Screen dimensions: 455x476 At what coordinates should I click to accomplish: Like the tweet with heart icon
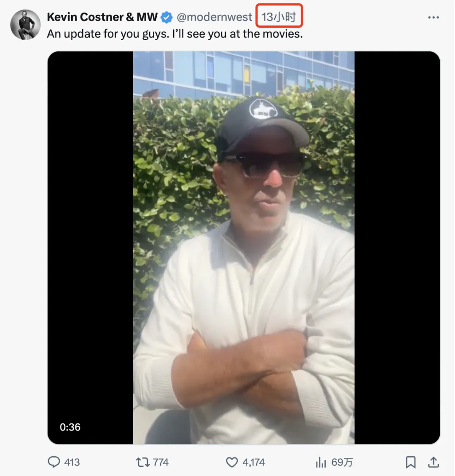[232, 462]
